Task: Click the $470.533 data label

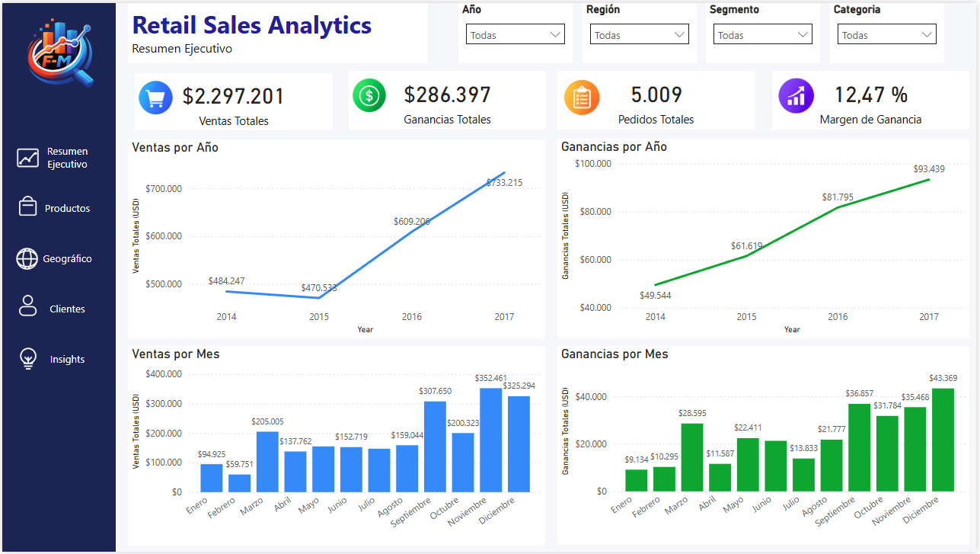Action: click(x=319, y=287)
